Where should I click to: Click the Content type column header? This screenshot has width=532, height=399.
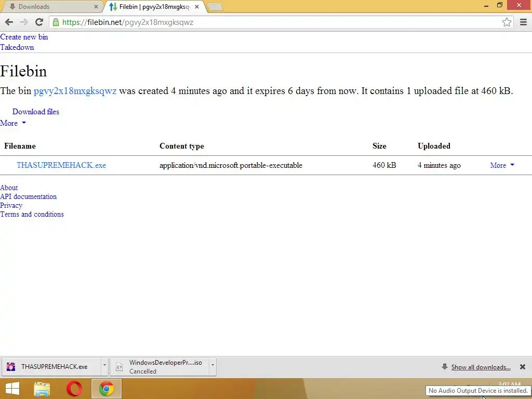click(x=182, y=146)
